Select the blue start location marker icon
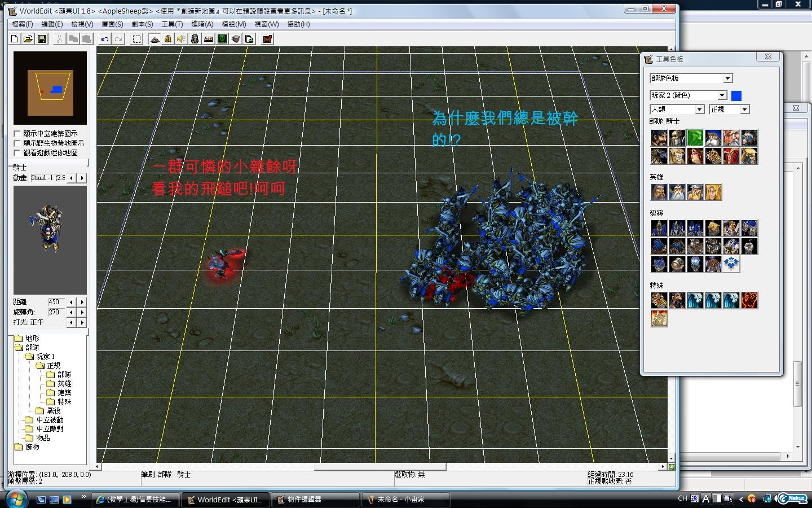The image size is (812, 508). [731, 264]
